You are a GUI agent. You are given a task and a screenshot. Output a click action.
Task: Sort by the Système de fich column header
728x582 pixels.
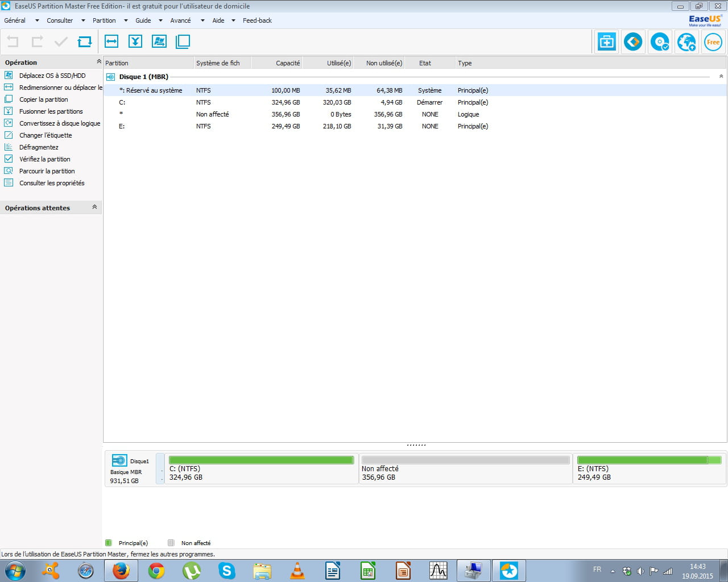point(222,63)
